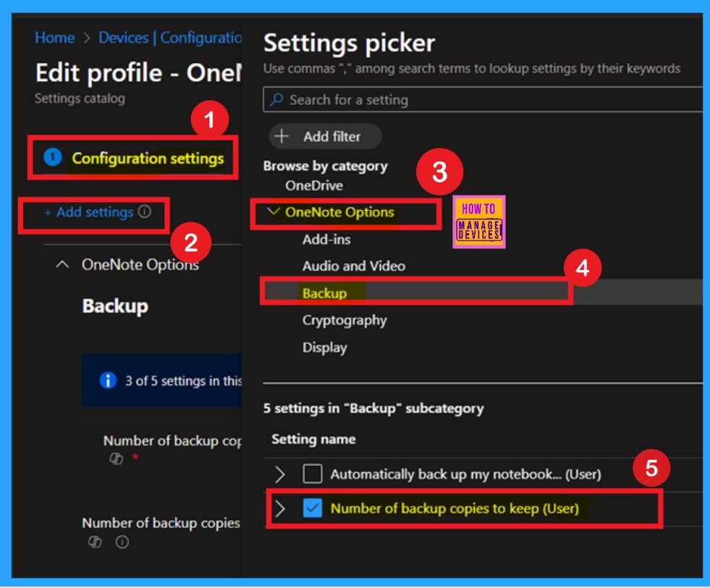
Task: Open the Configuration settings tab
Action: click(x=133, y=158)
